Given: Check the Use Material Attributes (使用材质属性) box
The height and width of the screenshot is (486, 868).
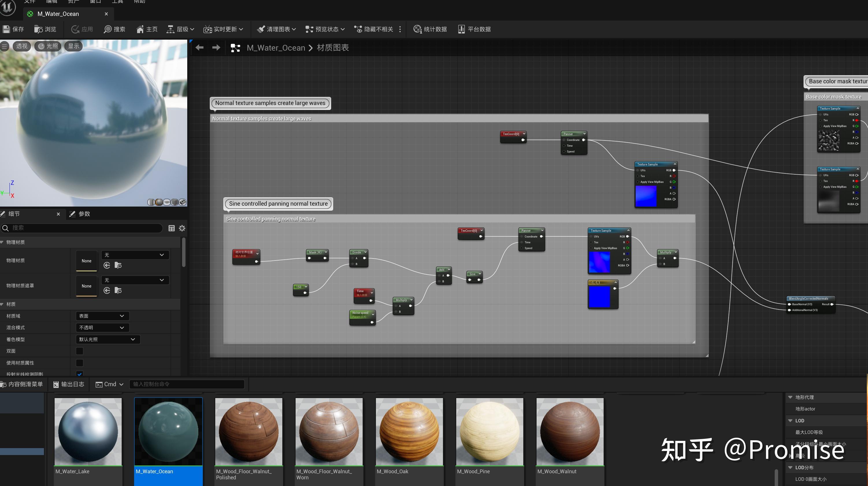Looking at the screenshot, I should (x=79, y=363).
